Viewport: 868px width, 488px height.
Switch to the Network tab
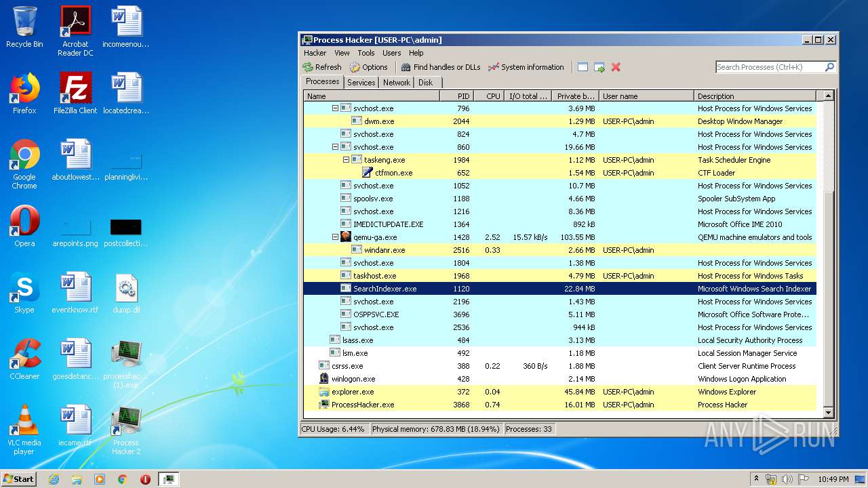[x=397, y=83]
